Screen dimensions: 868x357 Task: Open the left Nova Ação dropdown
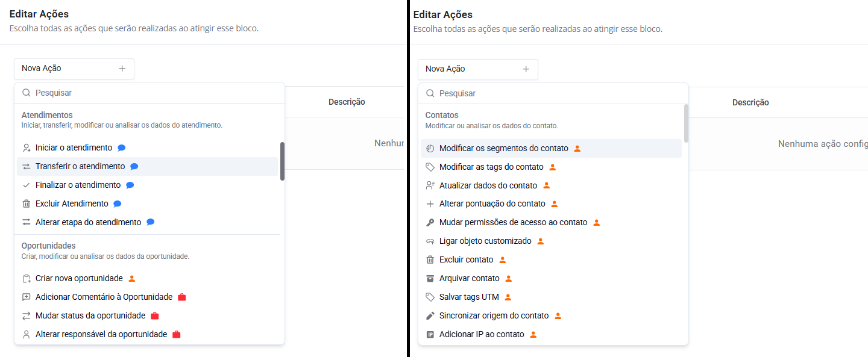[74, 69]
